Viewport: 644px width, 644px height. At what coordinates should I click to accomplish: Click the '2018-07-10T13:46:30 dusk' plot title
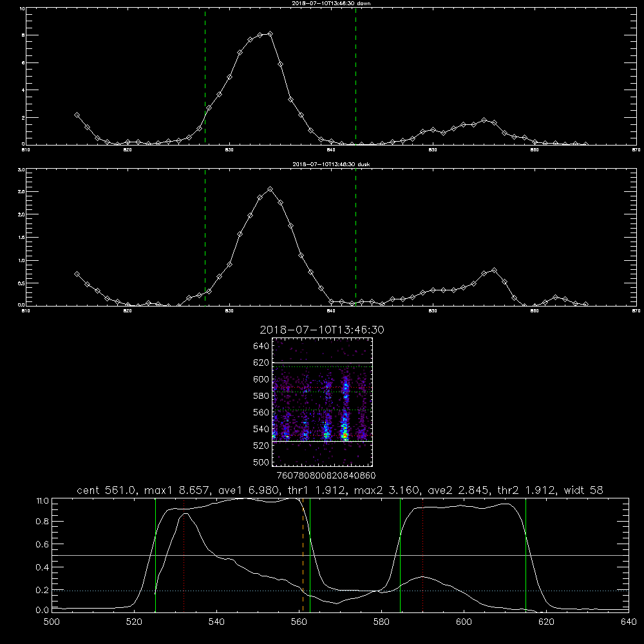331,164
